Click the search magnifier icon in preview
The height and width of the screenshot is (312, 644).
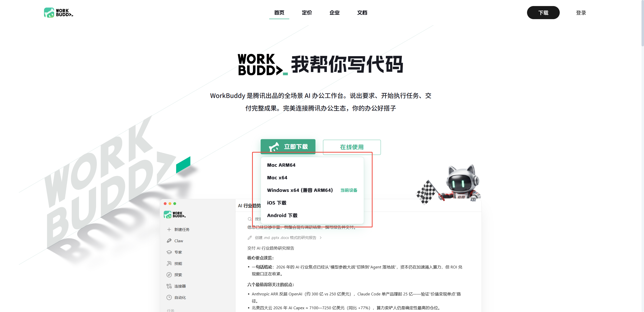point(250,219)
